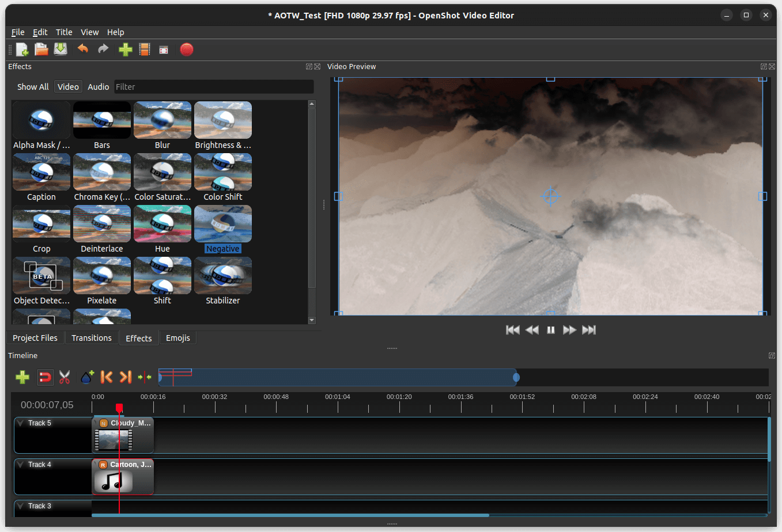The width and height of the screenshot is (782, 532).
Task: Jump to the next marker
Action: 125,377
